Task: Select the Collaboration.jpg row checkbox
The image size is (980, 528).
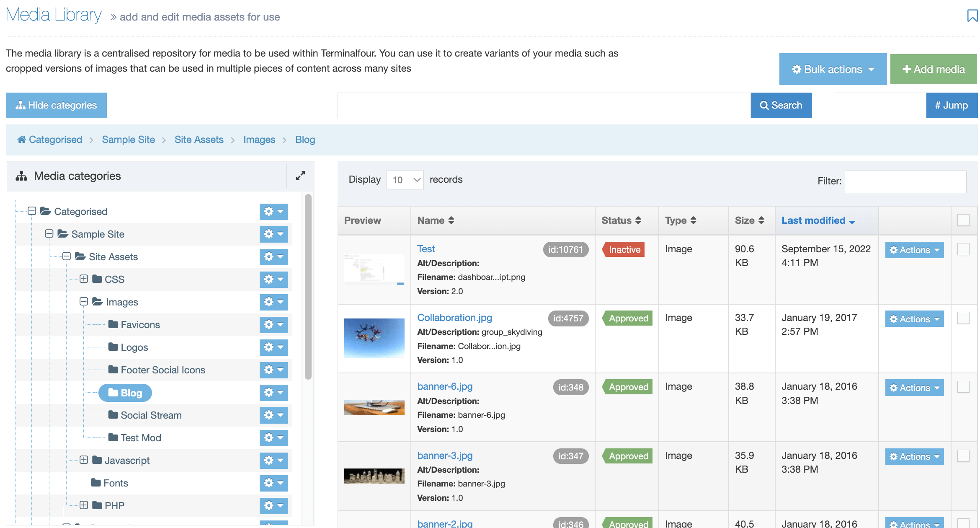Action: tap(963, 318)
